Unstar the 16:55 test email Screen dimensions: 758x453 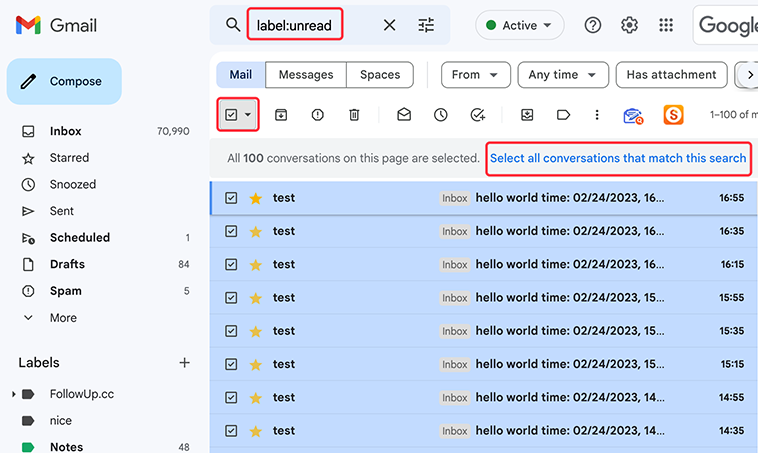coord(256,198)
